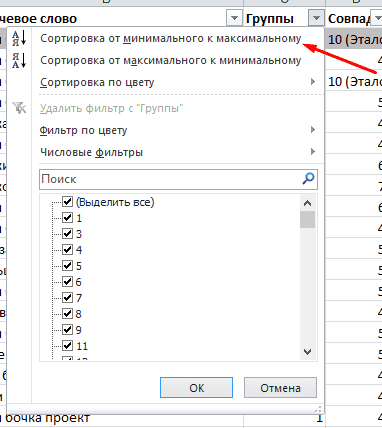Click the Отмена button
The image size is (382, 428).
click(280, 388)
